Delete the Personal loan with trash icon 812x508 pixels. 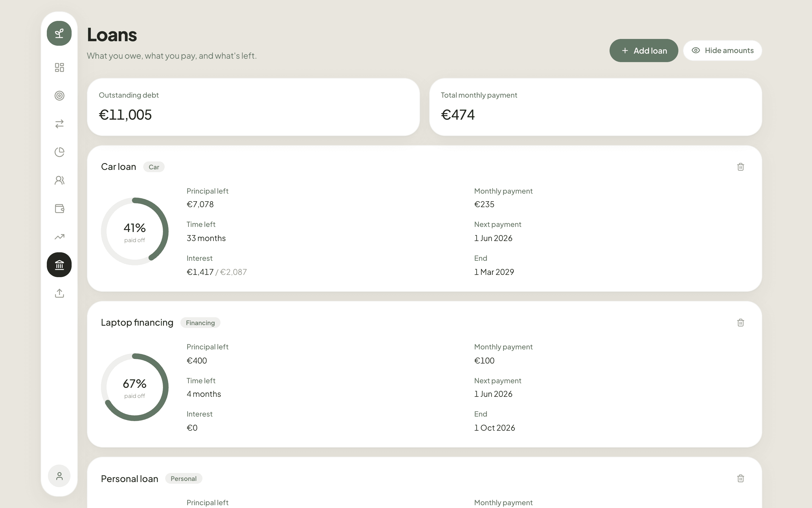(x=741, y=478)
